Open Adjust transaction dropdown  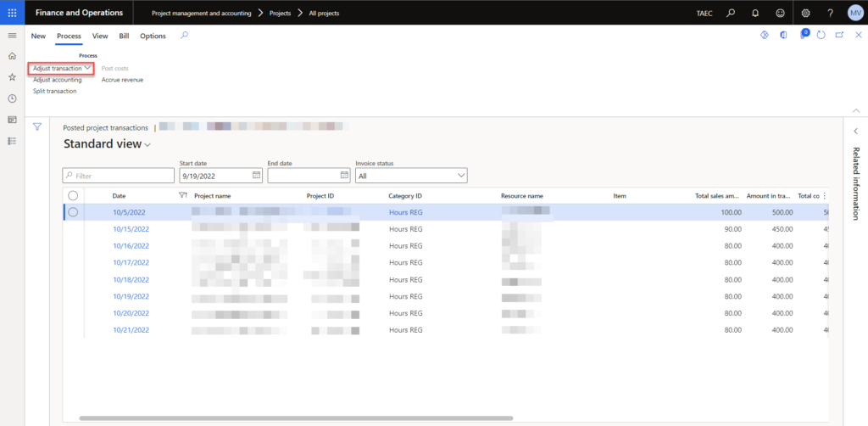pos(61,68)
